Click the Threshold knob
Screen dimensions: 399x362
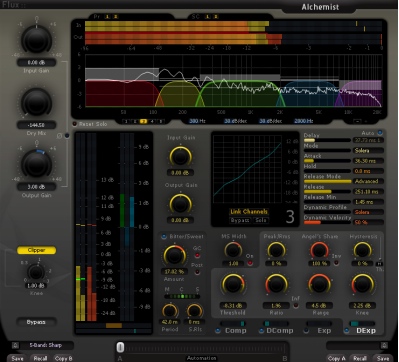[233, 285]
